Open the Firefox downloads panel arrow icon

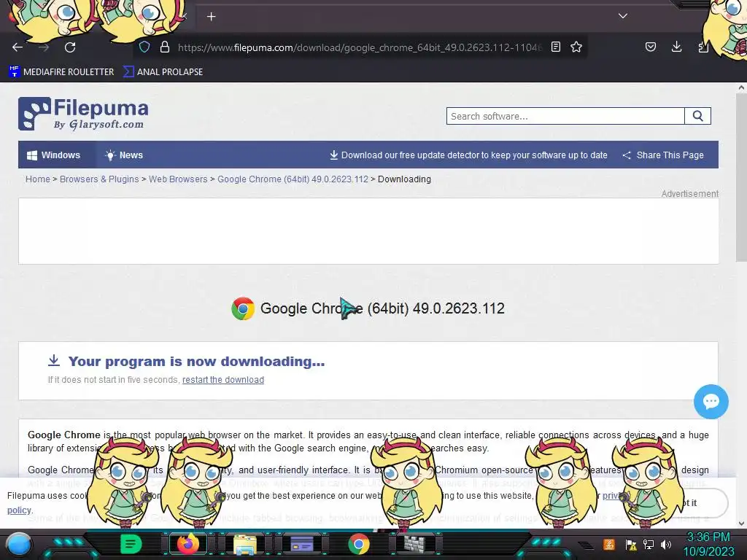676,47
